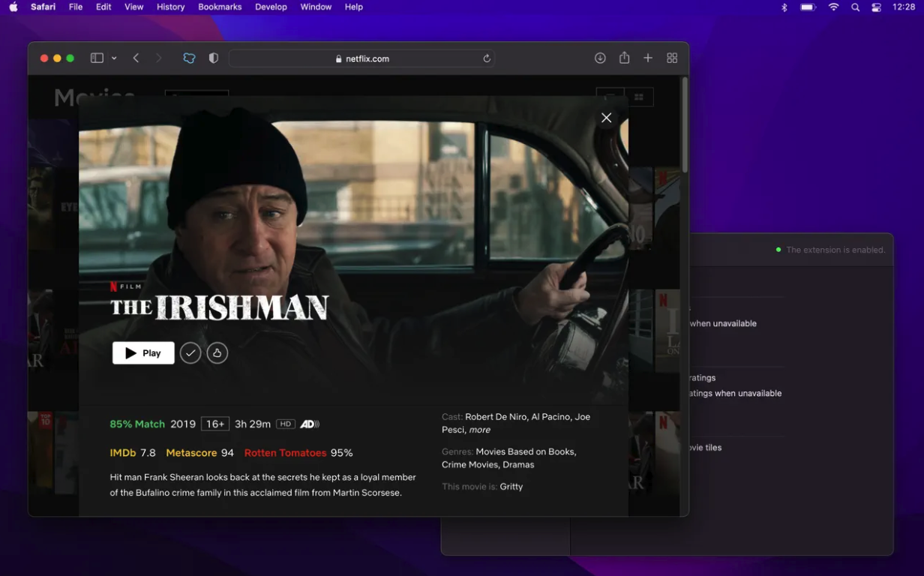Open macOS Control Center
924x576 pixels.
tap(877, 7)
